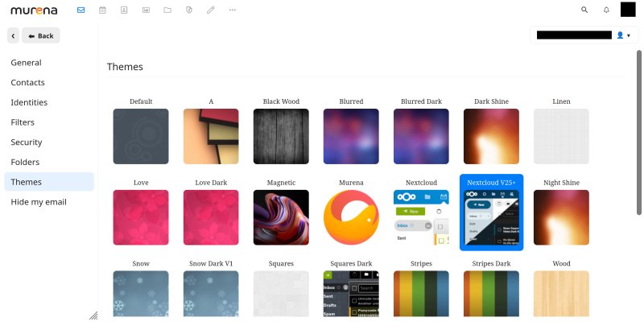Open Identities settings
This screenshot has width=644, height=322.
point(49,102)
